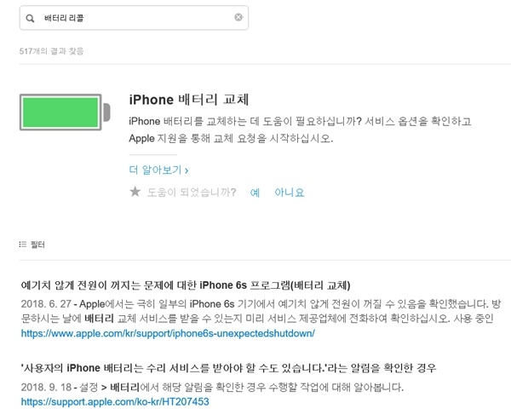Open the result about the battery service alert
The height and width of the screenshot is (420, 511).
[228, 368]
